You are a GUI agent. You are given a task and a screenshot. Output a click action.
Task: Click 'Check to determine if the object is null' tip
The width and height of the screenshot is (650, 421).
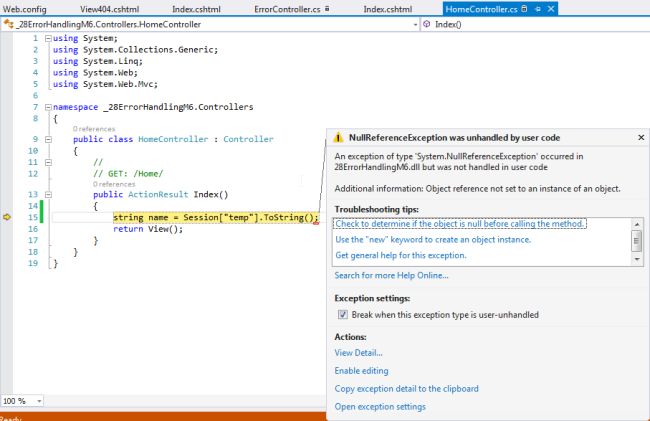(x=459, y=224)
